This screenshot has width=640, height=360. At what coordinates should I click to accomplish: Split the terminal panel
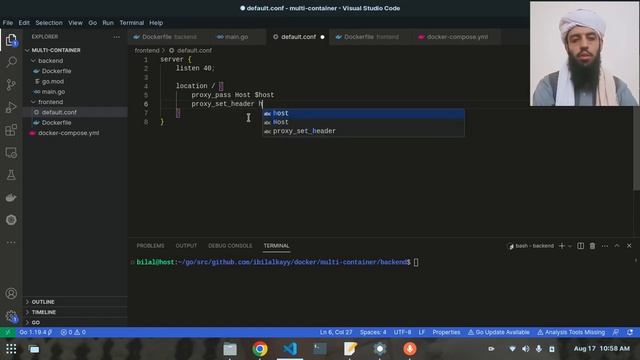580,246
